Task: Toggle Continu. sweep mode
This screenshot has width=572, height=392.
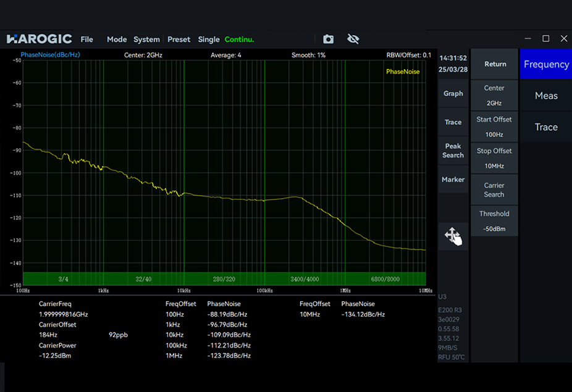Action: click(240, 39)
